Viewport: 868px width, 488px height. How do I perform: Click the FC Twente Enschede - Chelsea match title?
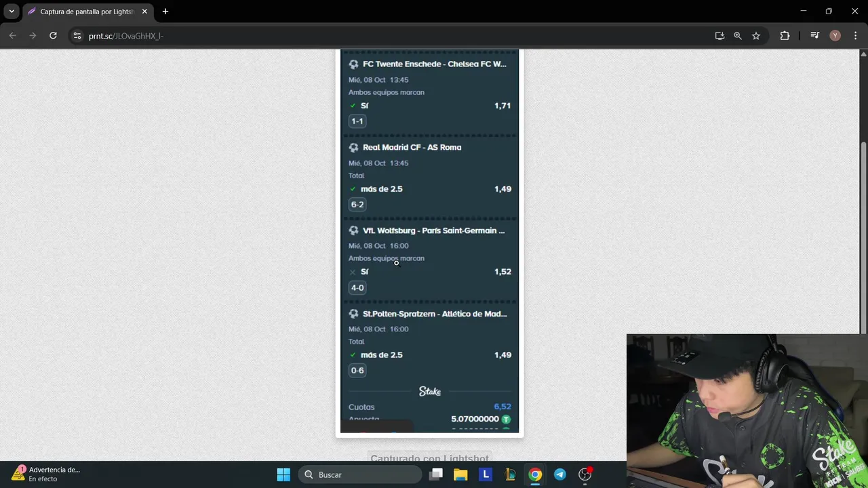[x=435, y=64]
